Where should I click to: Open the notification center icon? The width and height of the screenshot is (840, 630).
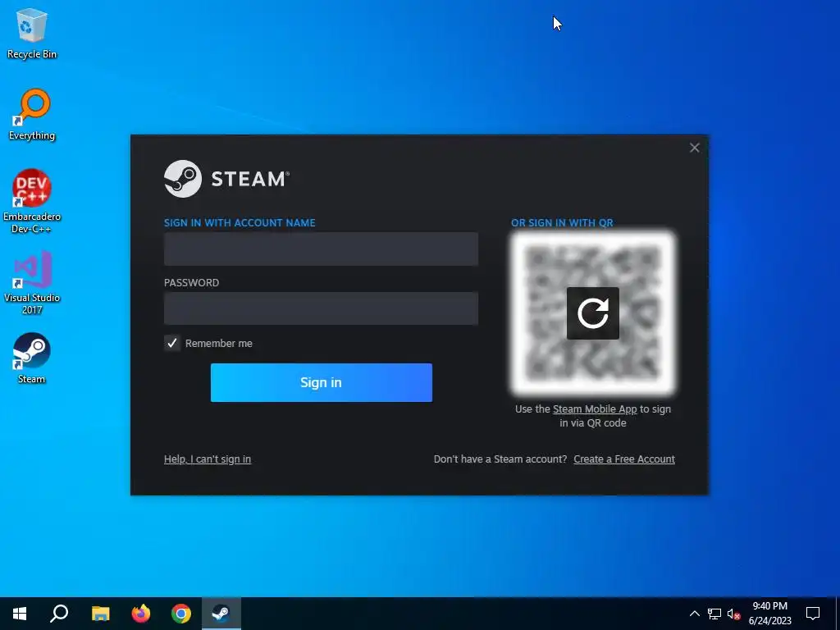tap(813, 614)
